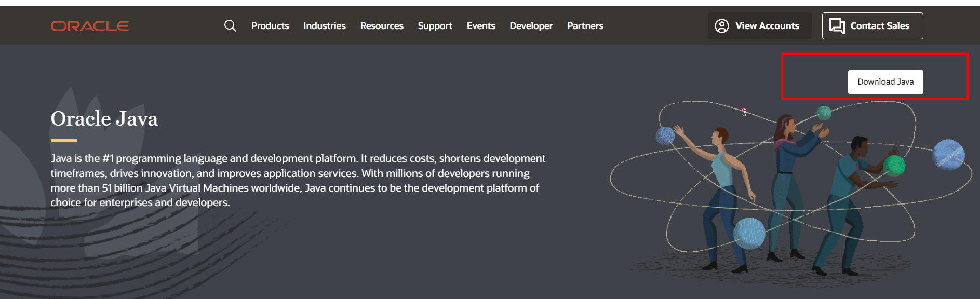Click the Contact Sales button

coord(872,26)
